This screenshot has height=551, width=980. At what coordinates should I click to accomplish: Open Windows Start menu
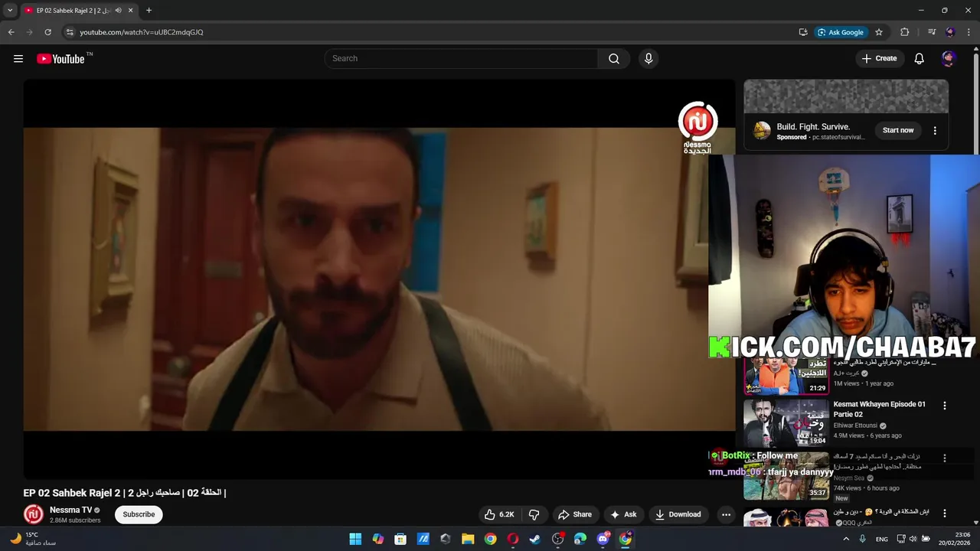(x=355, y=539)
